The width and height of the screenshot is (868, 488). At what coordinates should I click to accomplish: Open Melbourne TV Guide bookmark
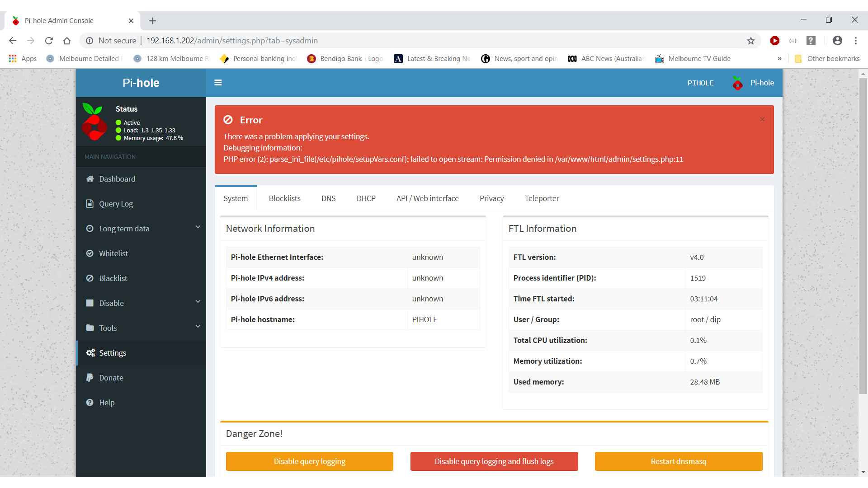(693, 59)
